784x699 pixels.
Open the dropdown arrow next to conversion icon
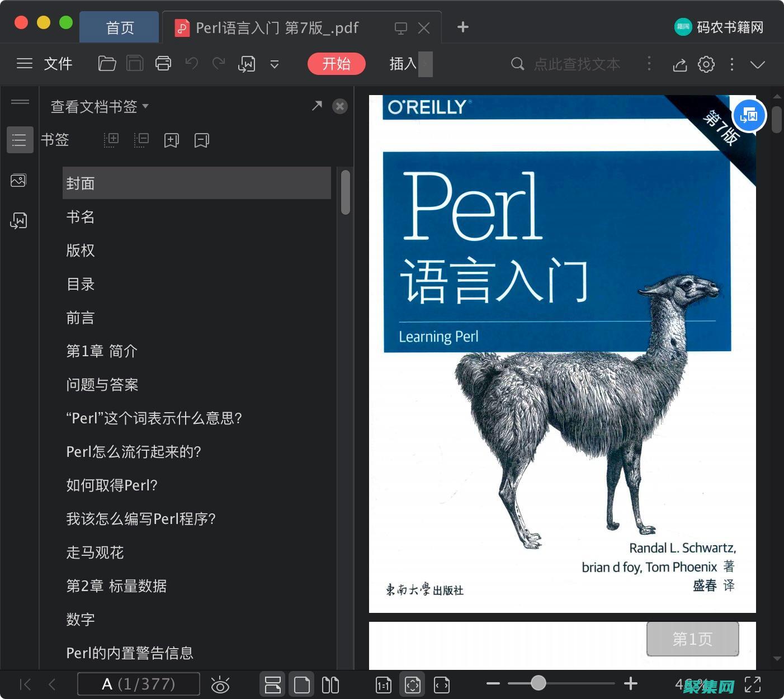274,64
